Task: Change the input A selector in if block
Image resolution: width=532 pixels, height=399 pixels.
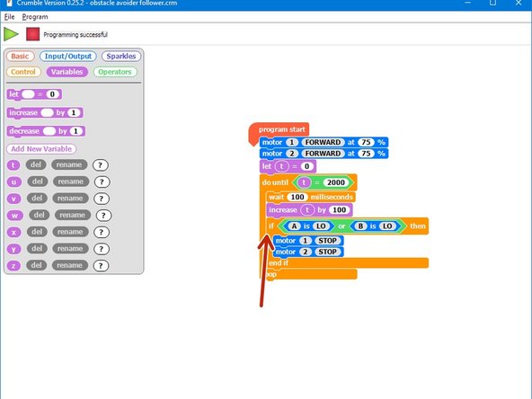Action: [294, 226]
